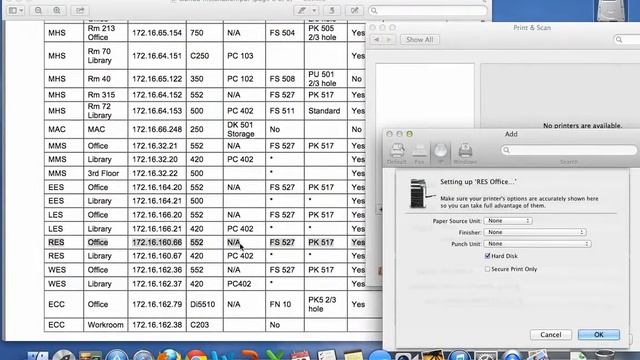This screenshot has width=640, height=360.
Task: Click the 'Rm 315' cell
Action: [105, 95]
